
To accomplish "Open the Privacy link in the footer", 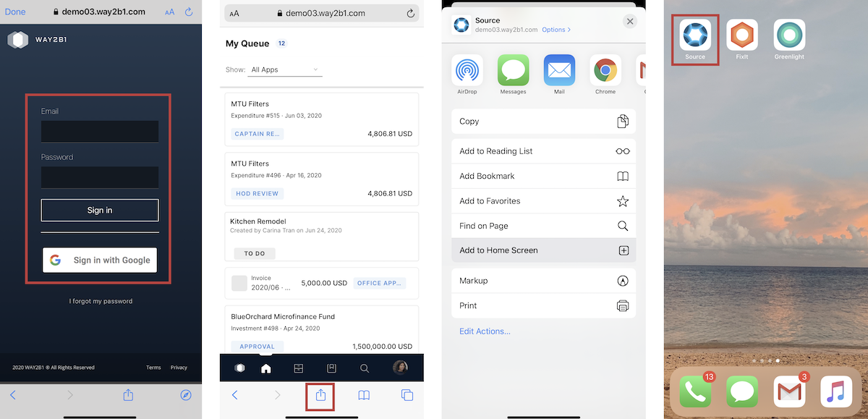I will tap(179, 368).
